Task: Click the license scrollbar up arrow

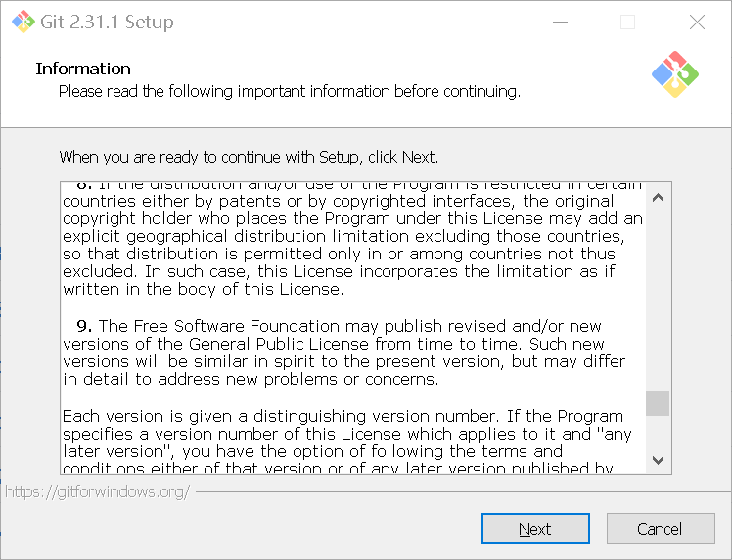Action: point(658,198)
